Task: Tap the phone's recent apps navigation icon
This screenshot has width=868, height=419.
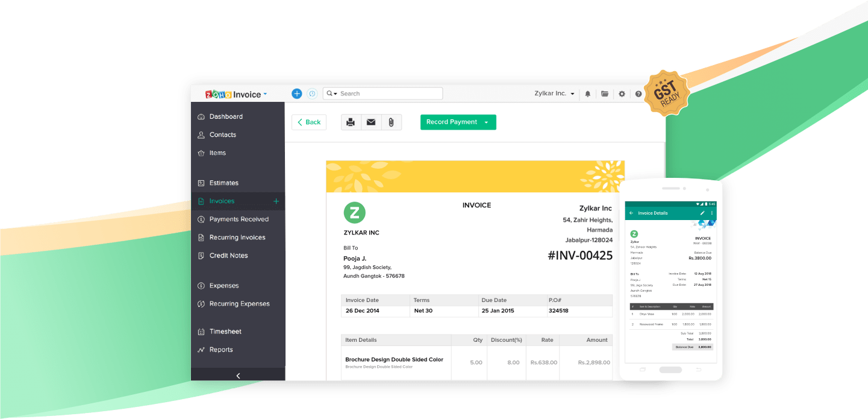Action: pos(643,370)
